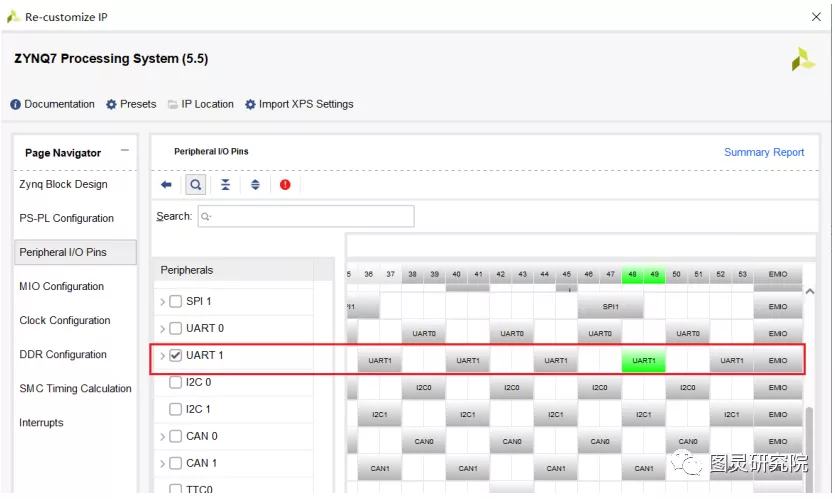The image size is (835, 499).
Task: Click the red error indicator icon
Action: (x=285, y=185)
